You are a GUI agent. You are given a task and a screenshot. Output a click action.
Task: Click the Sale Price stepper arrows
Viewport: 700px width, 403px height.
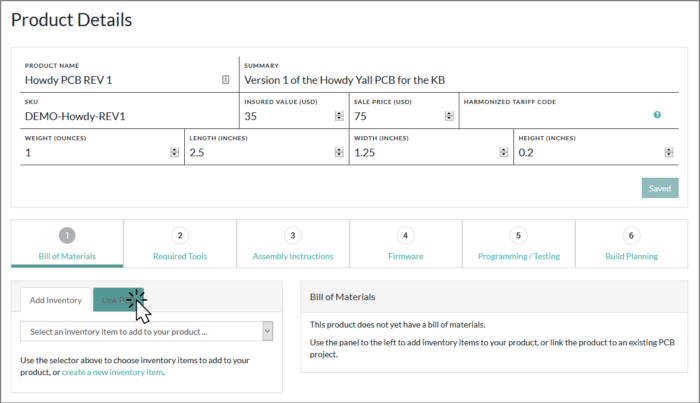(449, 116)
